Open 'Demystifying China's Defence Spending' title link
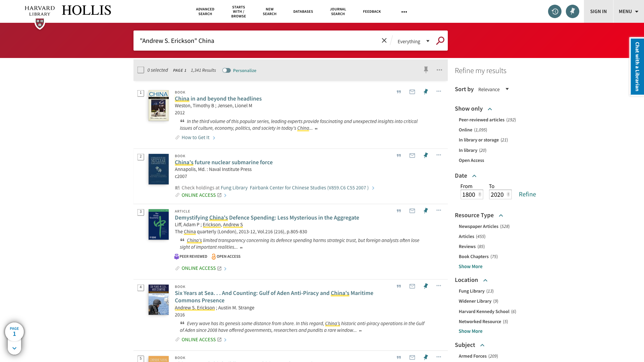Image resolution: width=644 pixels, height=362 pixels. [267, 218]
